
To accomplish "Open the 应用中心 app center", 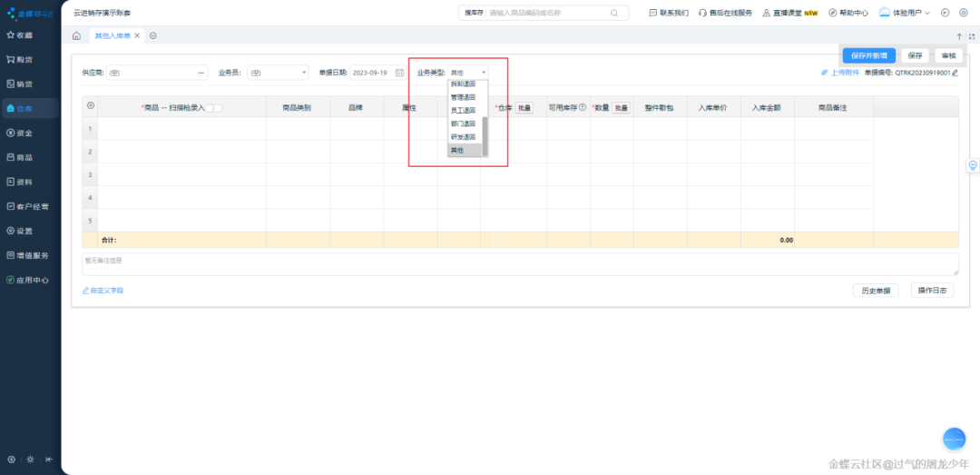I will (x=27, y=281).
